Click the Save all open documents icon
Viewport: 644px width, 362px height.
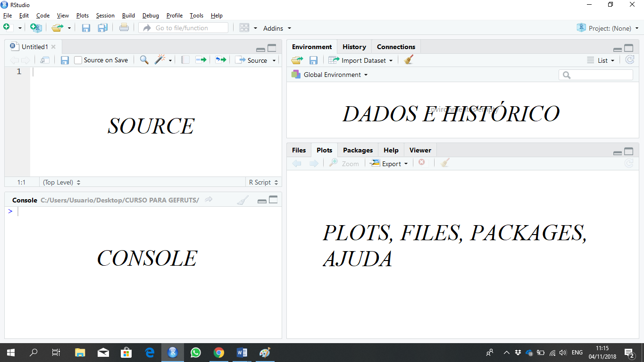[102, 28]
